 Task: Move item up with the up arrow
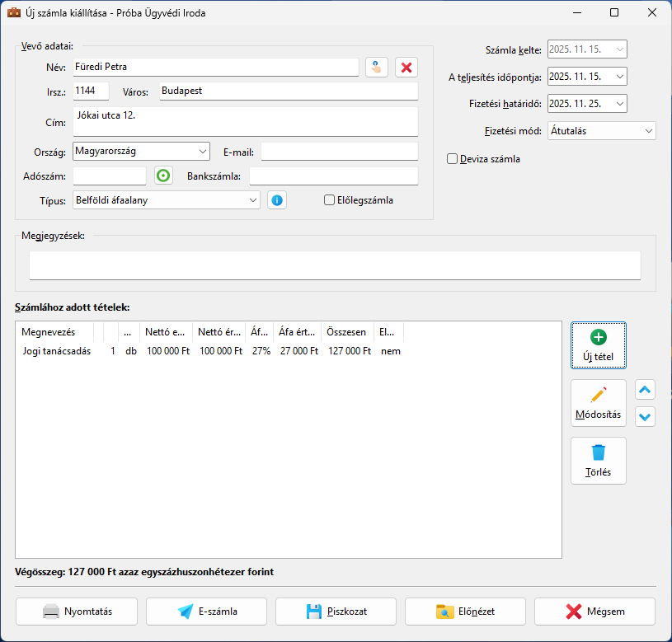tap(646, 390)
